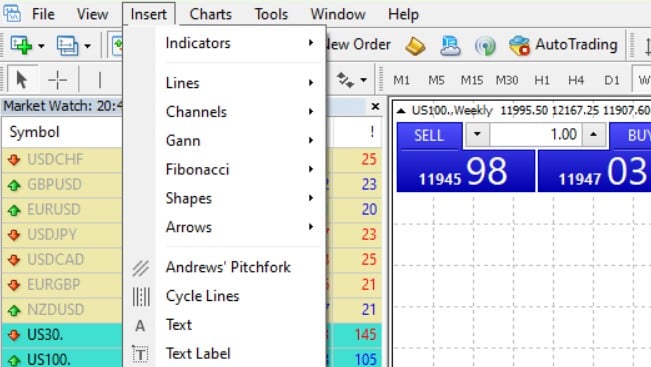Increase the trade volume with up arrow
The image size is (651, 367).
593,134
